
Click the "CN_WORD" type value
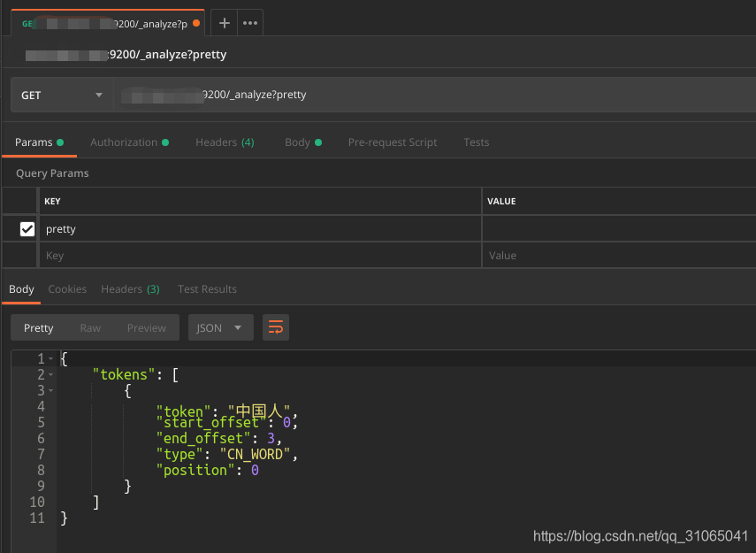(x=255, y=455)
